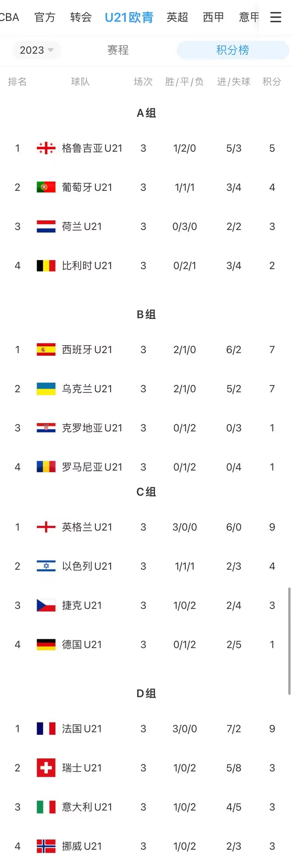Open the 荷兰U21 team link
The width and height of the screenshot is (293, 868).
point(82,227)
